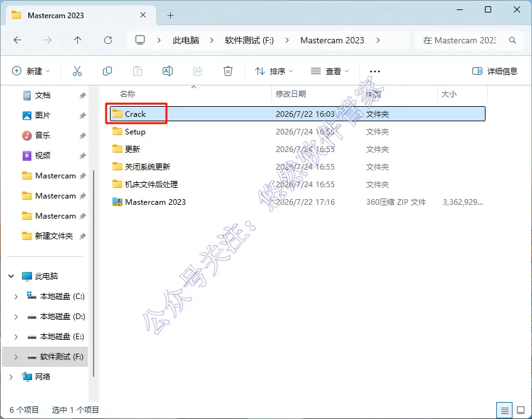Click the file size 3,362,929... cell
The image size is (532, 419).
tap(462, 202)
